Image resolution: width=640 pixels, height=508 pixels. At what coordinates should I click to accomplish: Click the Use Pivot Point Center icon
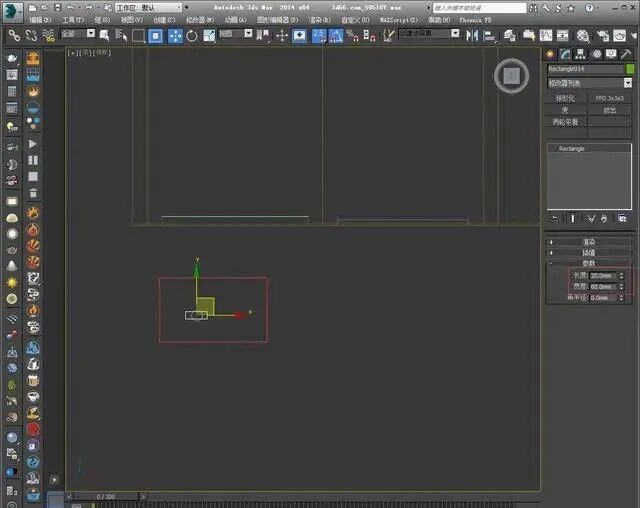[263, 36]
